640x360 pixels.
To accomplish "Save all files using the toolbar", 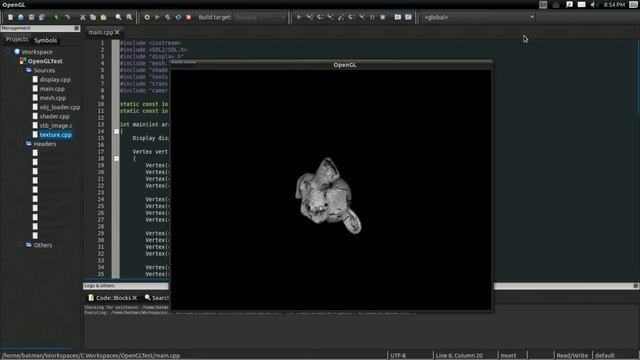I will point(42,17).
